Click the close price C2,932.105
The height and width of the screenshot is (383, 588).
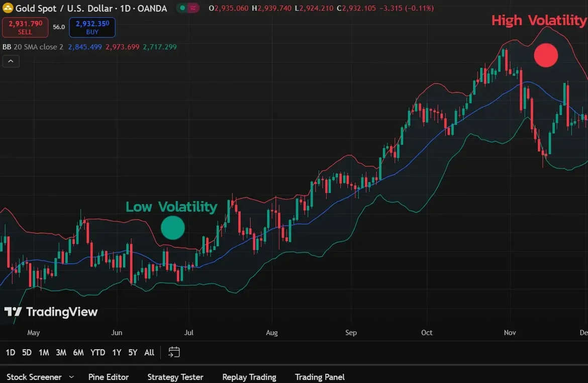pos(356,8)
